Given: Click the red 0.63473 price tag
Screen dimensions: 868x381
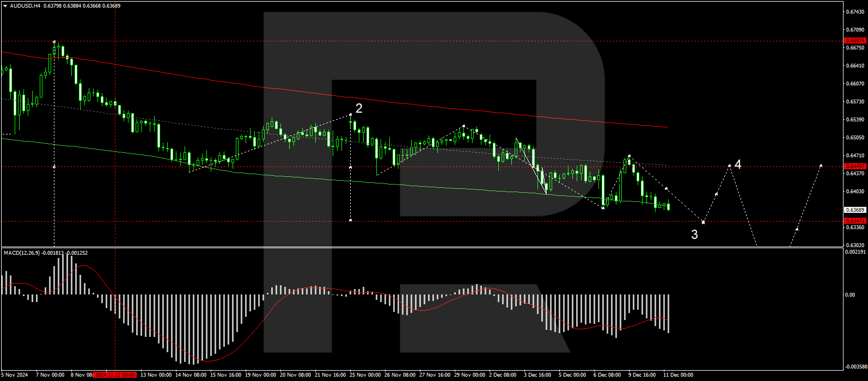Looking at the screenshot, I should (x=854, y=221).
